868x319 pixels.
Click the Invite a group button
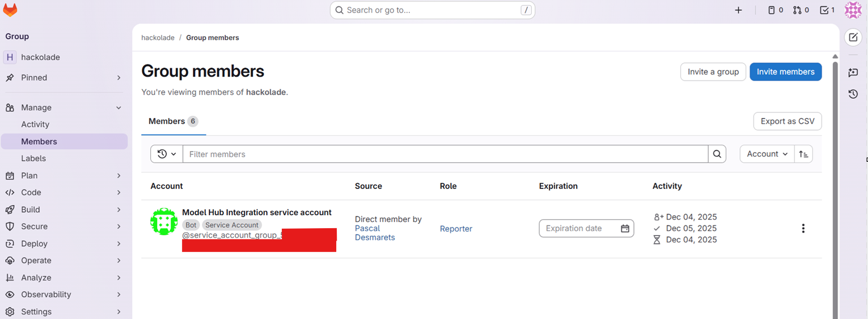coord(713,72)
